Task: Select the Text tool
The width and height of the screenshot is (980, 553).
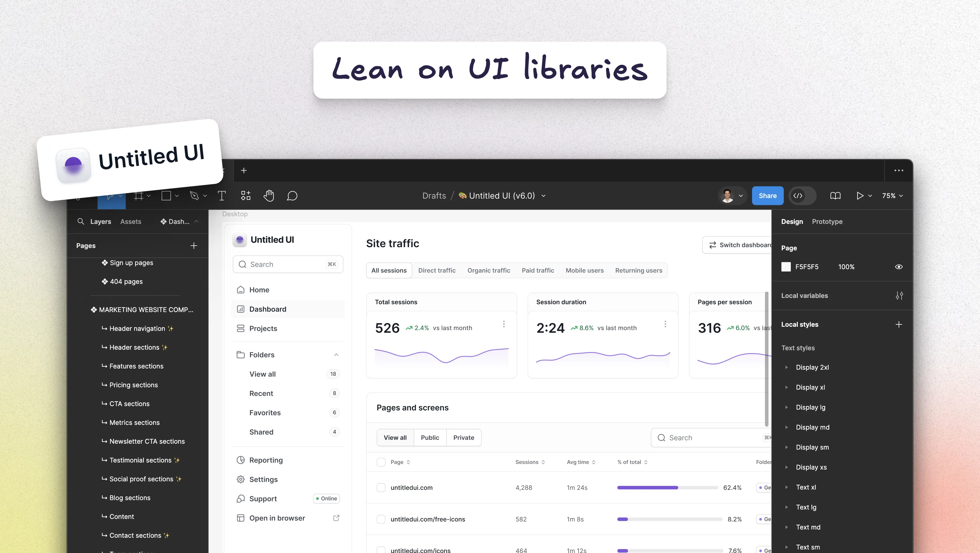Action: click(x=222, y=196)
